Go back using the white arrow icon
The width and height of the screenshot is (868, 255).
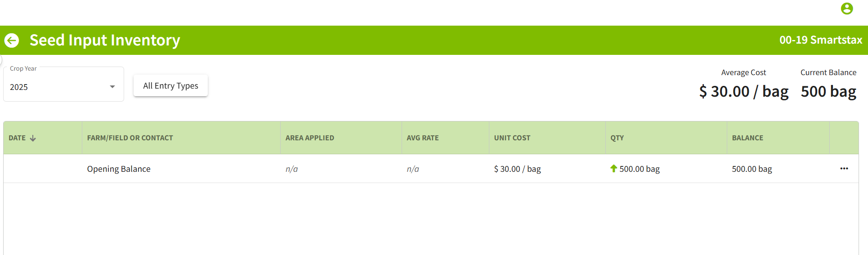[12, 40]
